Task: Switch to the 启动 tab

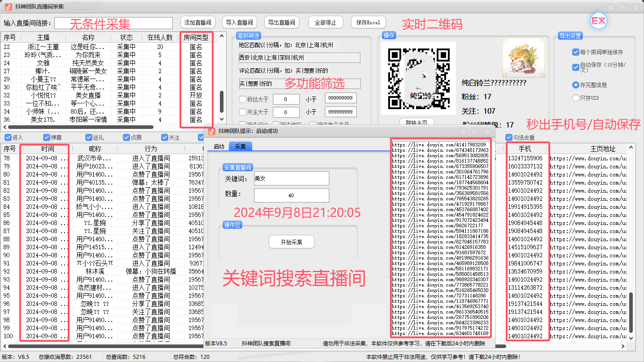Action: click(x=219, y=146)
